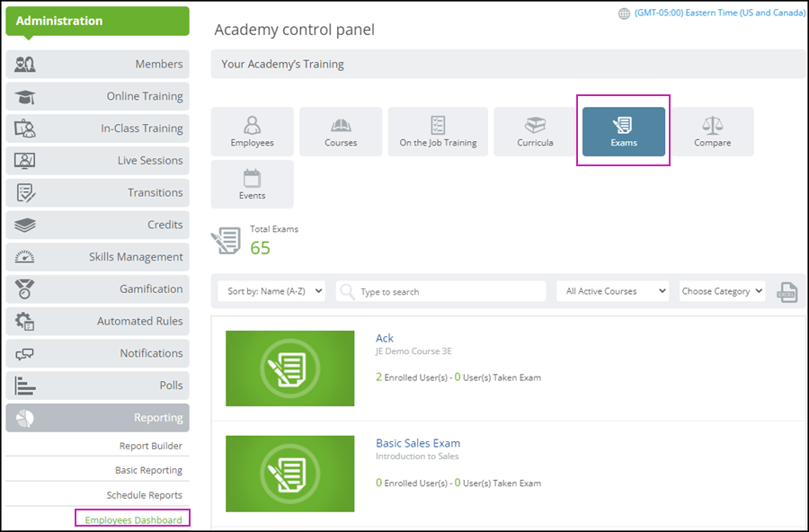
Task: Click the Your Academy's Training header bar
Action: click(x=508, y=64)
